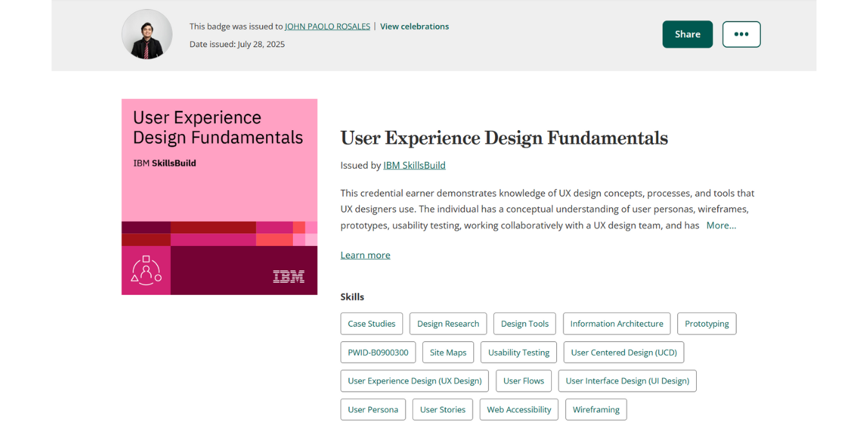
Task: Select the PWID-B0900300 skill tag
Action: point(378,352)
